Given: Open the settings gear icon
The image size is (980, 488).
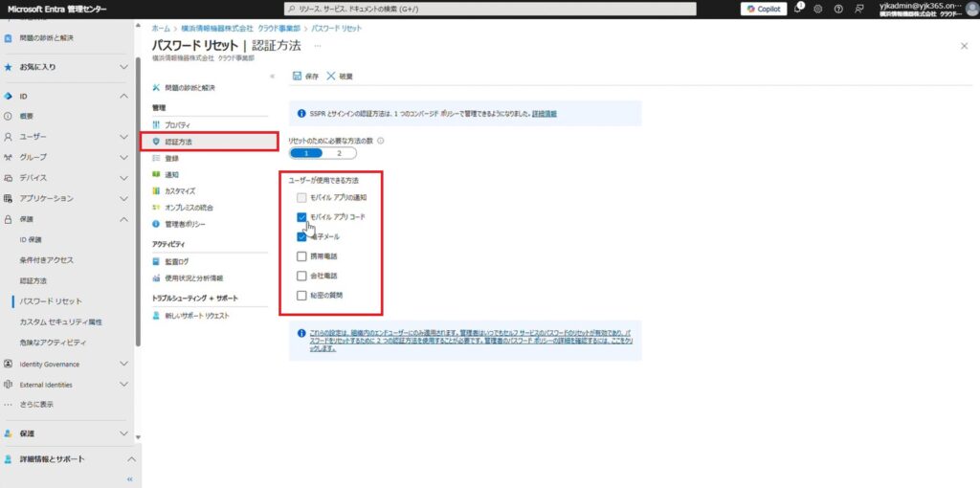Looking at the screenshot, I should 817,9.
